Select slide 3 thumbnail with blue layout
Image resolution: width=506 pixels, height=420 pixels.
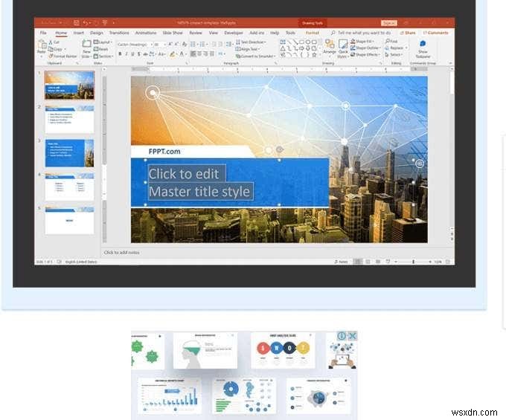point(70,153)
